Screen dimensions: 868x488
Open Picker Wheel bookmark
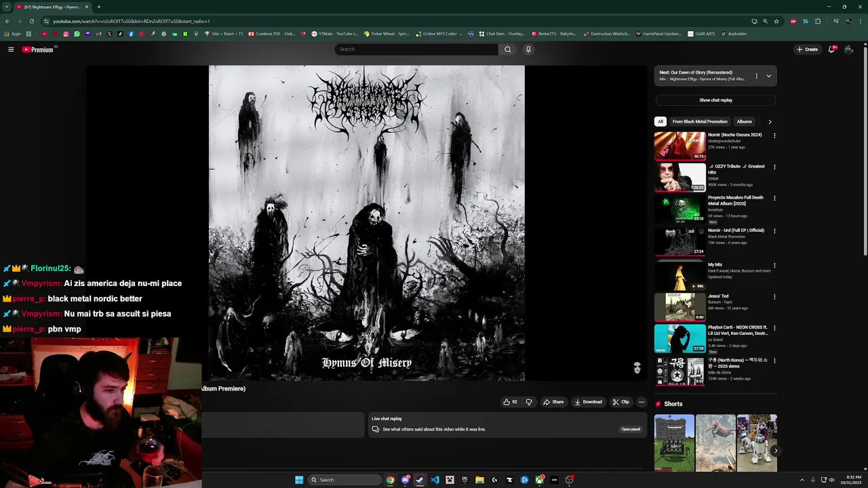(387, 34)
